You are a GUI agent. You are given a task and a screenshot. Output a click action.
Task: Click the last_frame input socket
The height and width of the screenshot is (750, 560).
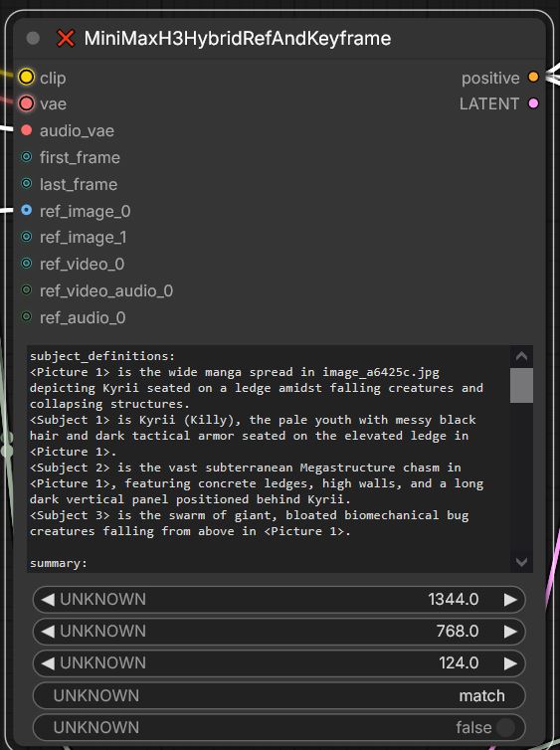tap(27, 184)
